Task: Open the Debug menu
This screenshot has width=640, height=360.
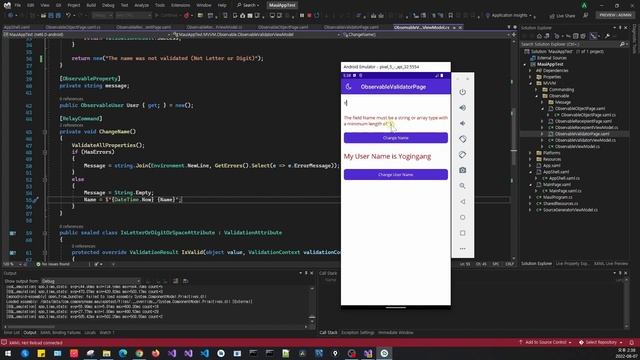Action: 108,5
